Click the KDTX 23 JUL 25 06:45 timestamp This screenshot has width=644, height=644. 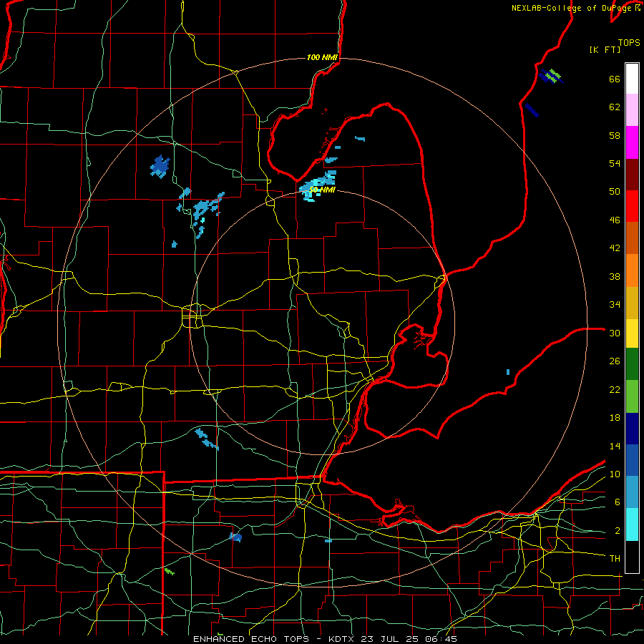[x=393, y=639]
